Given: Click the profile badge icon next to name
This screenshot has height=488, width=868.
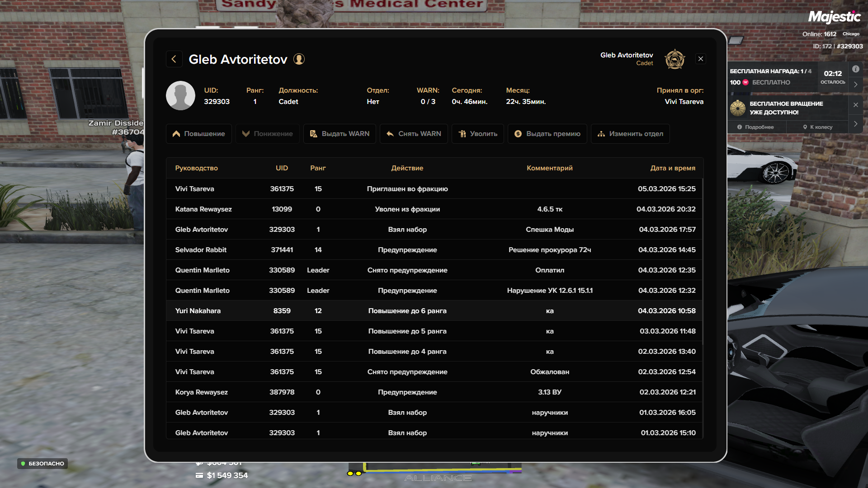Looking at the screenshot, I should pyautogui.click(x=299, y=59).
